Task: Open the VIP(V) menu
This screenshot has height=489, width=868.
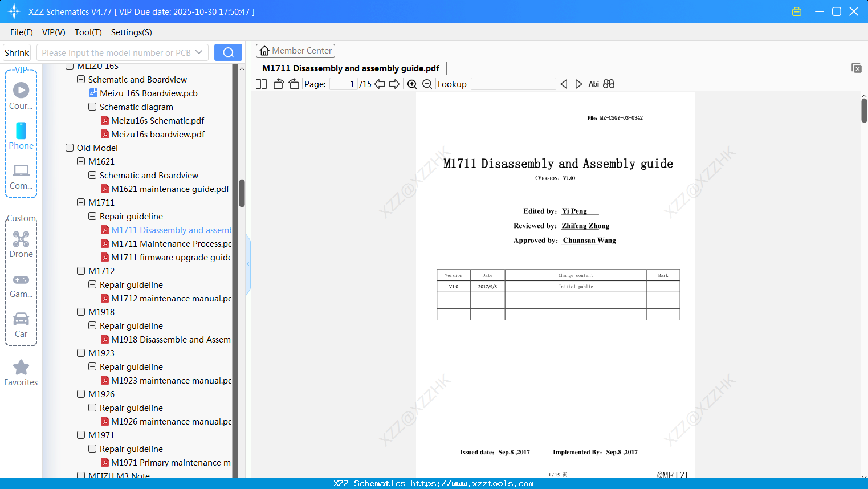Action: (54, 32)
